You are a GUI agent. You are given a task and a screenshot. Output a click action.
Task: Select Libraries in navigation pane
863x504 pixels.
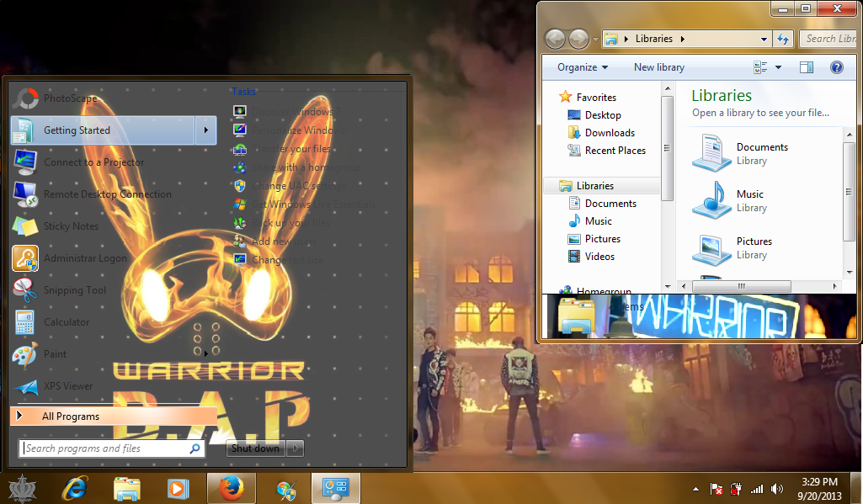[601, 185]
